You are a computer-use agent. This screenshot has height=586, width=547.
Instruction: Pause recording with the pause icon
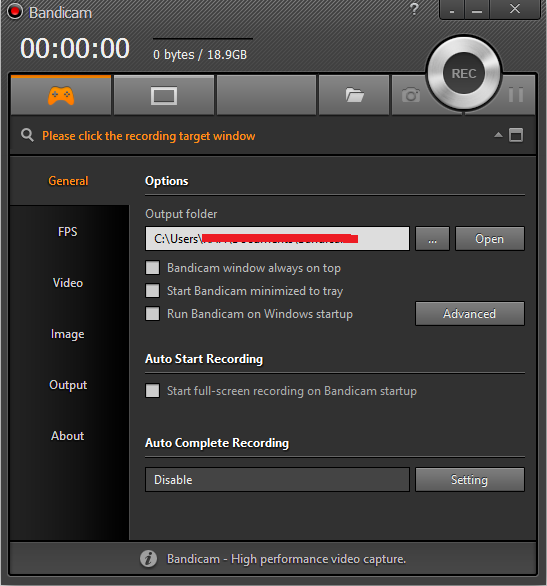516,95
